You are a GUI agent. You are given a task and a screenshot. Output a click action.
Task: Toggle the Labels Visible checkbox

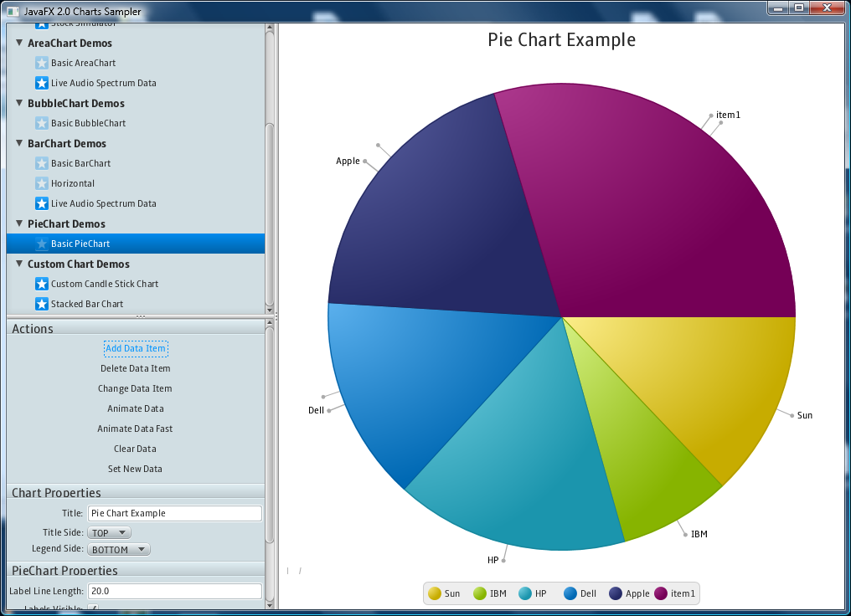(93, 608)
